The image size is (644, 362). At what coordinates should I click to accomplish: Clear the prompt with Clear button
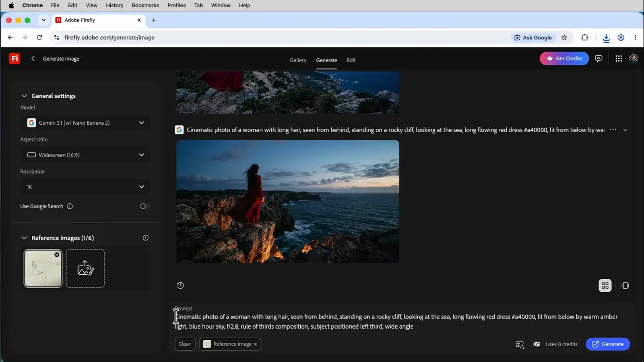[x=185, y=344]
